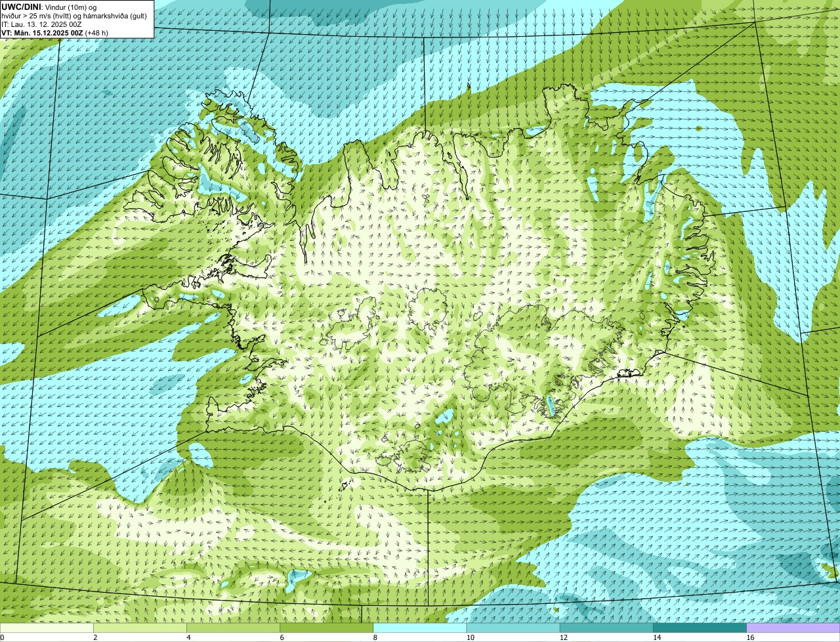Click the "12" tick label on the color scale
Image resolution: width=840 pixels, height=642 pixels.
click(563, 637)
